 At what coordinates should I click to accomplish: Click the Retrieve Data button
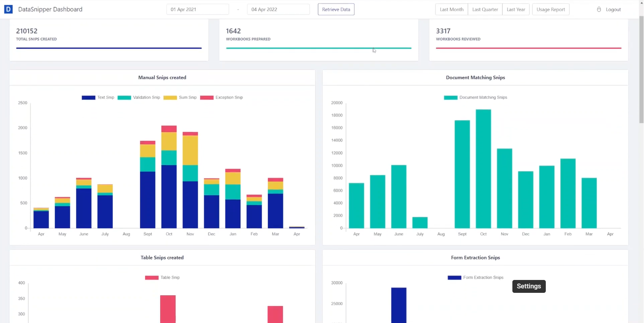336,9
